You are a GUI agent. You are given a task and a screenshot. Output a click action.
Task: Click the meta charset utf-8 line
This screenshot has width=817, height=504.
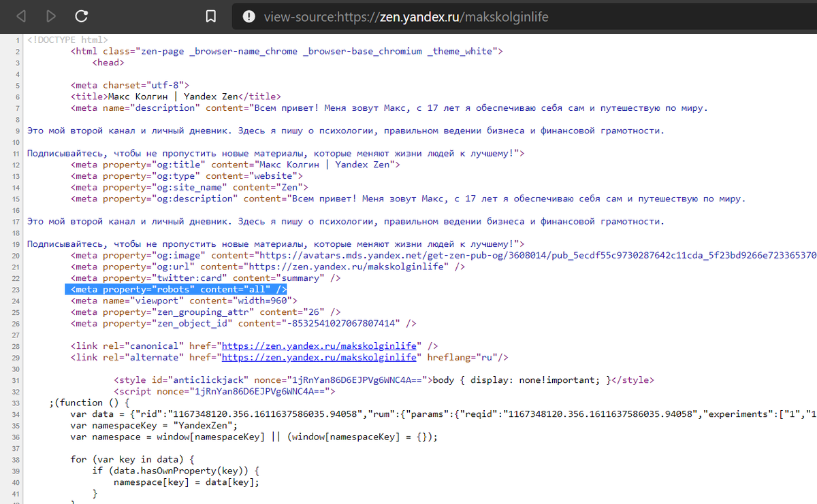tap(130, 85)
